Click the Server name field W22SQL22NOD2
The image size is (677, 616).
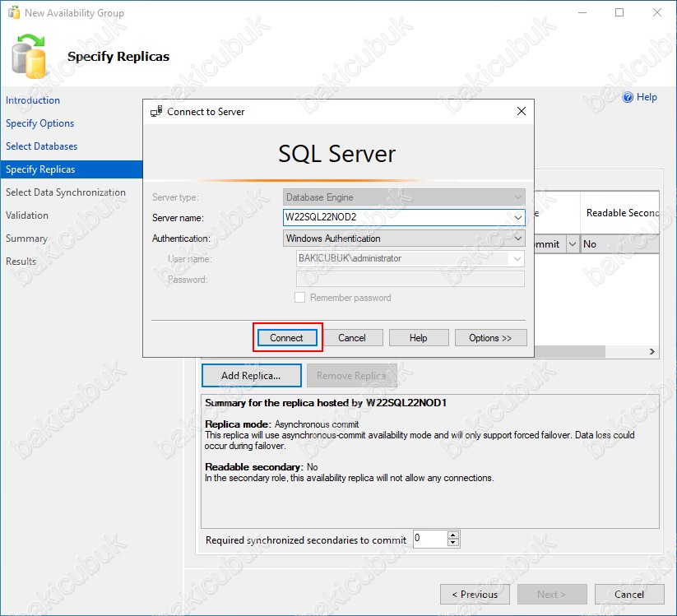pos(404,217)
